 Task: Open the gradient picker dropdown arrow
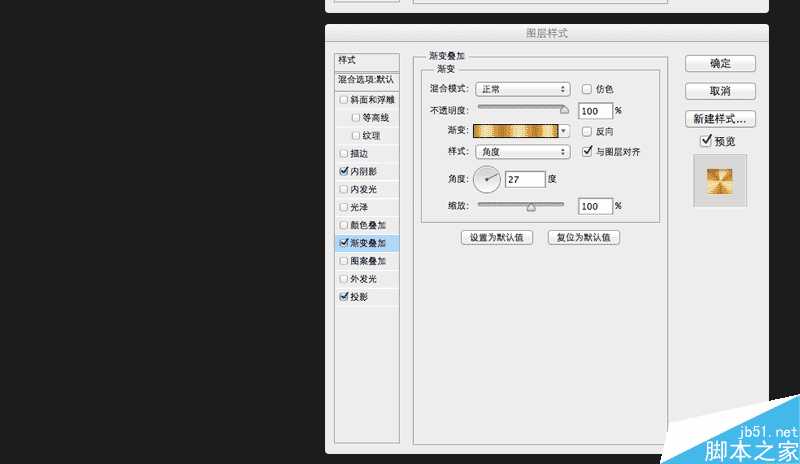564,131
